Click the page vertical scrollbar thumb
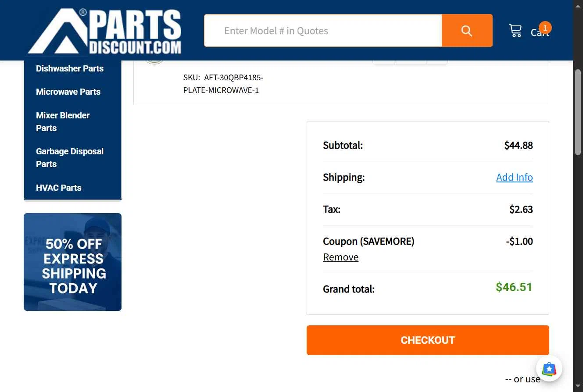This screenshot has width=583, height=392. (x=578, y=112)
